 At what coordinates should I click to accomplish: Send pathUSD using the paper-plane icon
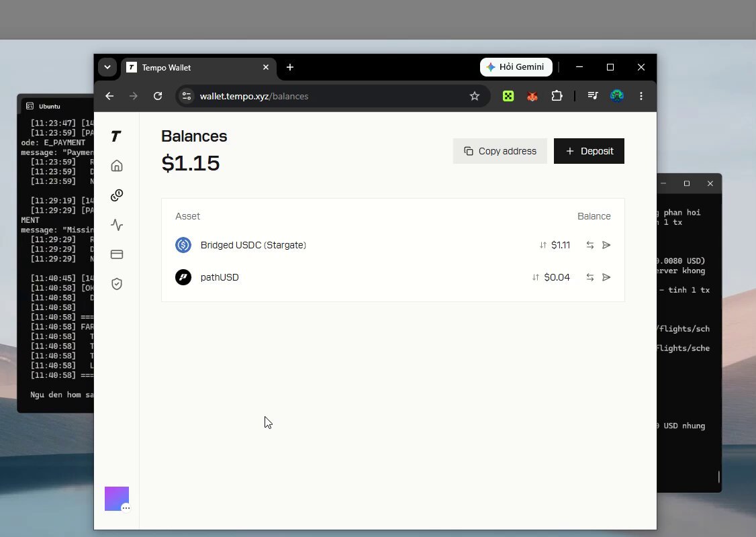606,277
